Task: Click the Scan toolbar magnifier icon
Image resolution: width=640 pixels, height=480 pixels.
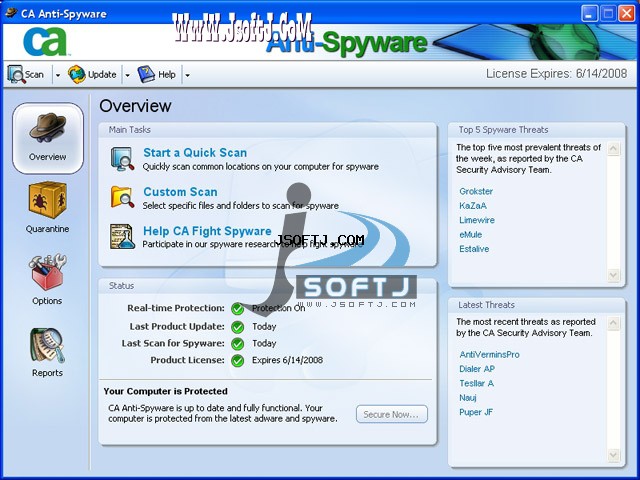Action: click(16, 74)
